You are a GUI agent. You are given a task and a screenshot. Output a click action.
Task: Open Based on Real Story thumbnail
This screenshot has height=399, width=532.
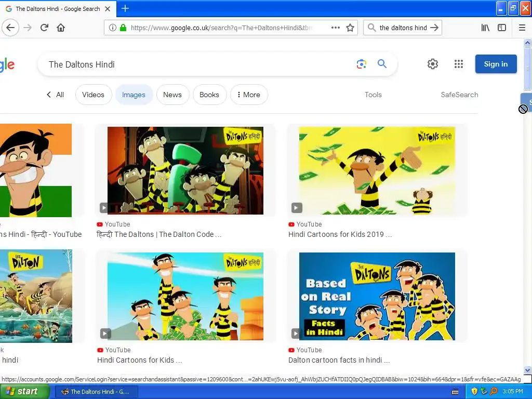377,296
